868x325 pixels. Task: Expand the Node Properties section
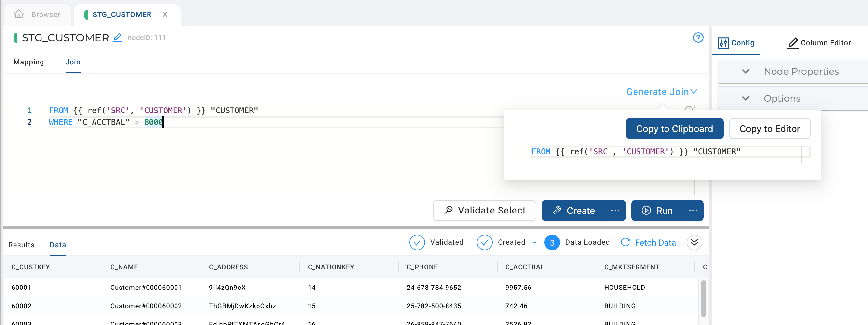click(x=746, y=71)
